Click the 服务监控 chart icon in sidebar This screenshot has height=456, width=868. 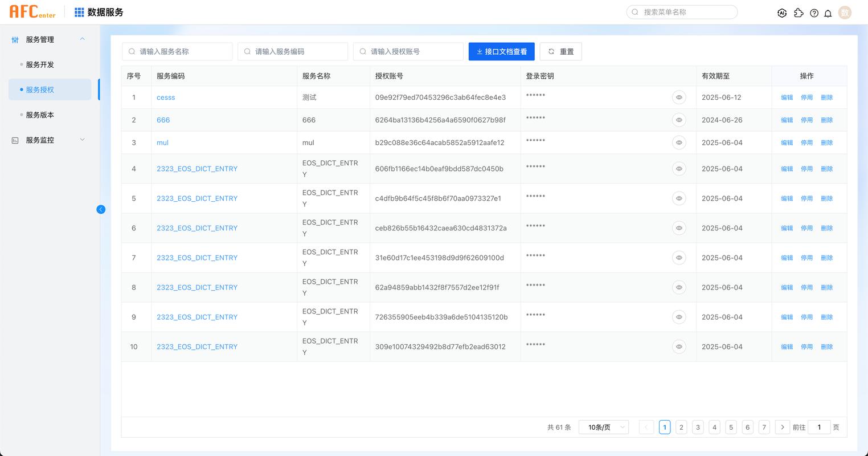point(14,140)
